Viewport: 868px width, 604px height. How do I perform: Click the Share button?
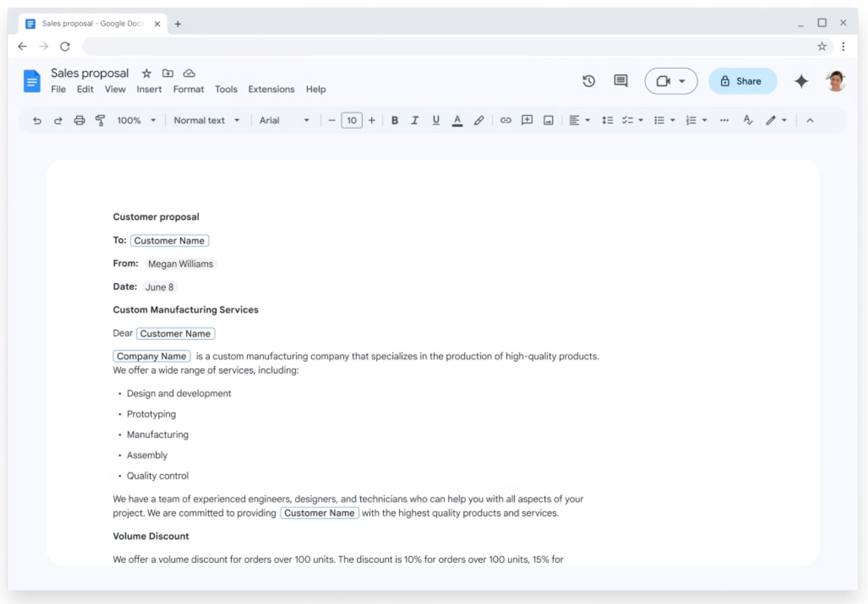click(743, 81)
